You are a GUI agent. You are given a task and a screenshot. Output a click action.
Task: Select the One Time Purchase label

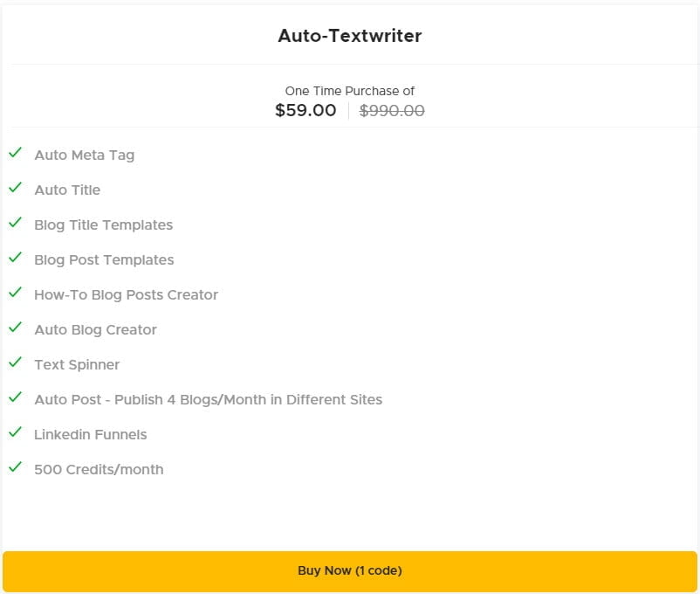pyautogui.click(x=350, y=90)
